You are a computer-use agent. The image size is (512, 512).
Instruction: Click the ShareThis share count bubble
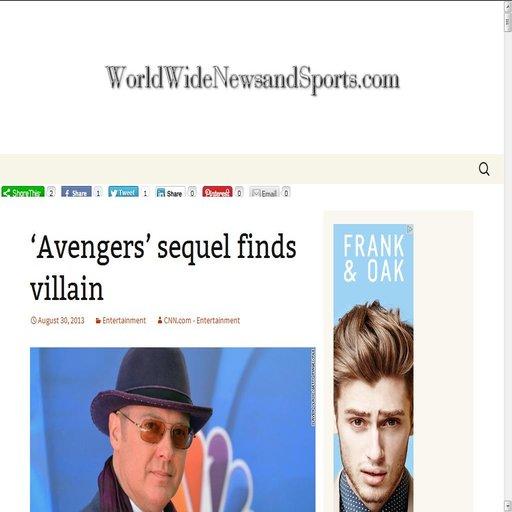click(51, 192)
